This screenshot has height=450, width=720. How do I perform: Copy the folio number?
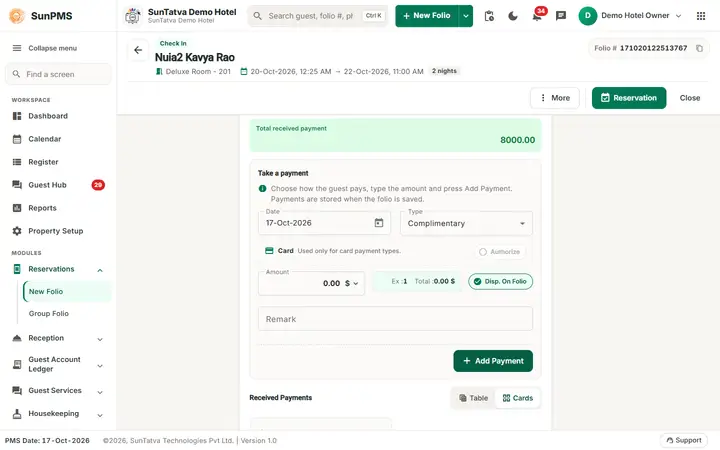[x=699, y=48]
